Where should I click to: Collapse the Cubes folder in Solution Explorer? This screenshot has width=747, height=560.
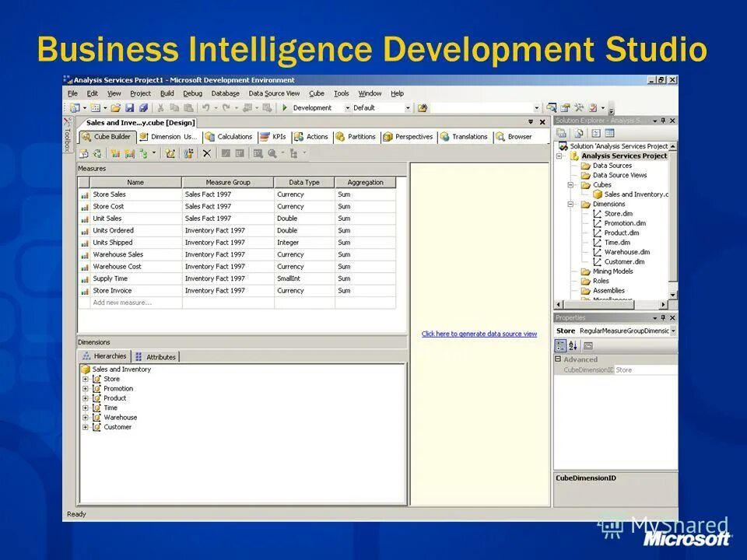[x=570, y=185]
